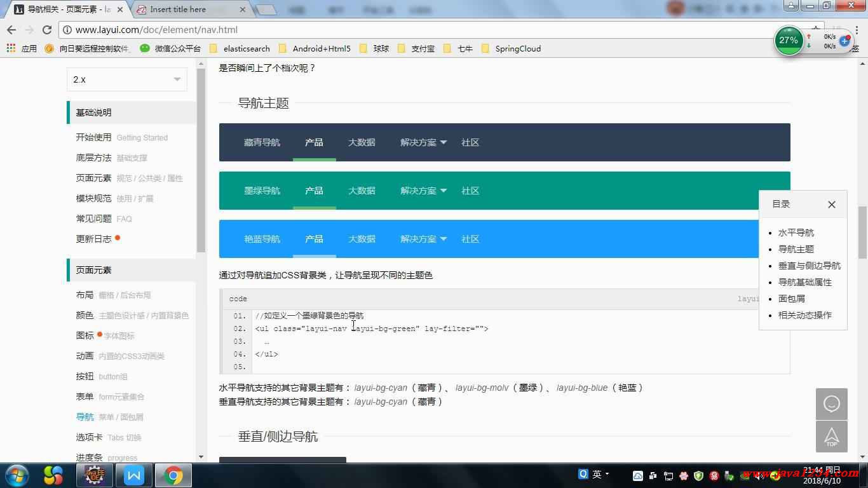Open the blue W taskbar app
Image resolution: width=868 pixels, height=488 pixels.
pos(134,475)
